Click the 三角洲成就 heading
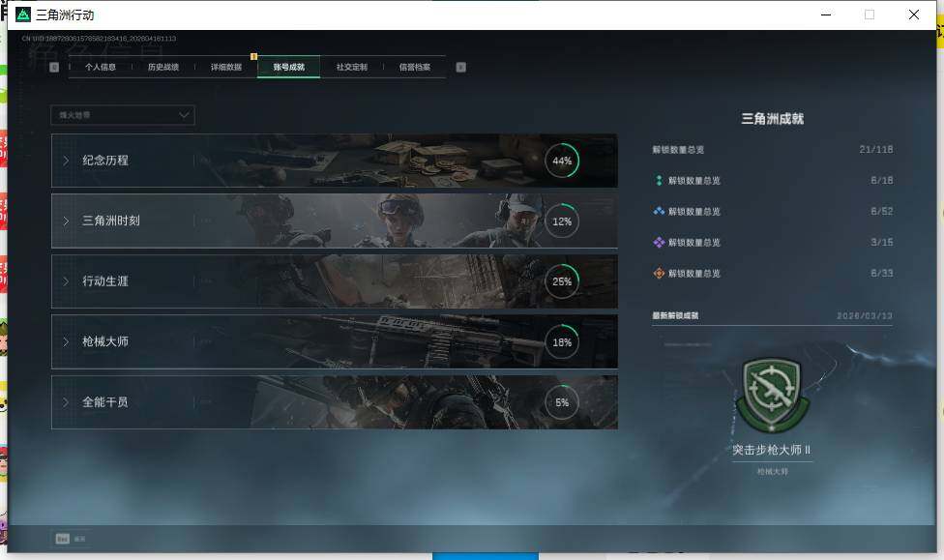Viewport: 944px width, 560px height. click(x=773, y=119)
